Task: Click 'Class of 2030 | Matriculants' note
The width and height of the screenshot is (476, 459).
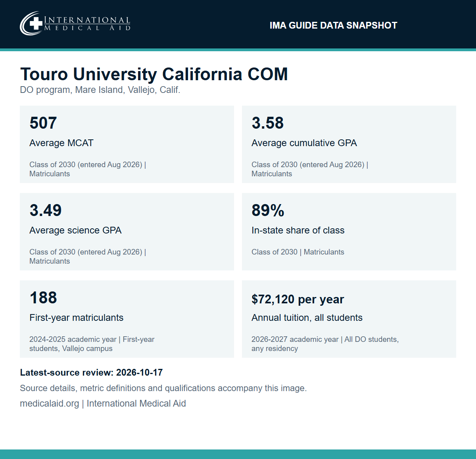Action: click(298, 252)
